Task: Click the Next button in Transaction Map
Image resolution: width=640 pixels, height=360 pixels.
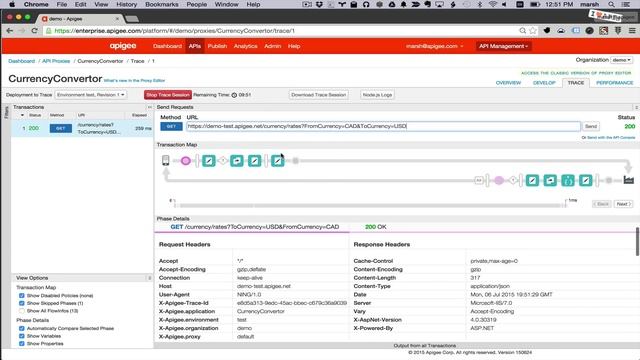Action: click(x=623, y=204)
